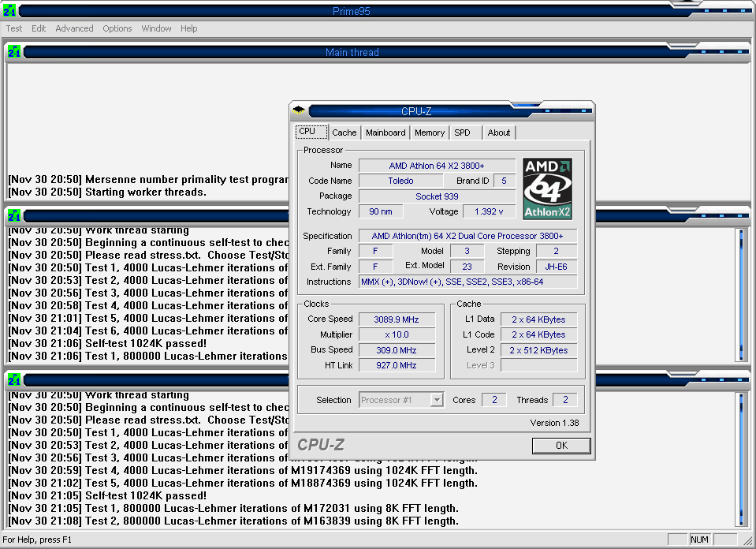Click the Version 1.38 label
Image resolution: width=756 pixels, height=549 pixels.
tap(554, 423)
